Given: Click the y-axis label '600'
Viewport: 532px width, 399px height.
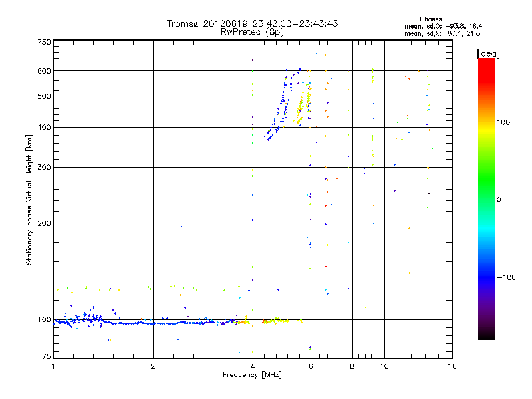Looking at the screenshot, I should click(44, 71).
